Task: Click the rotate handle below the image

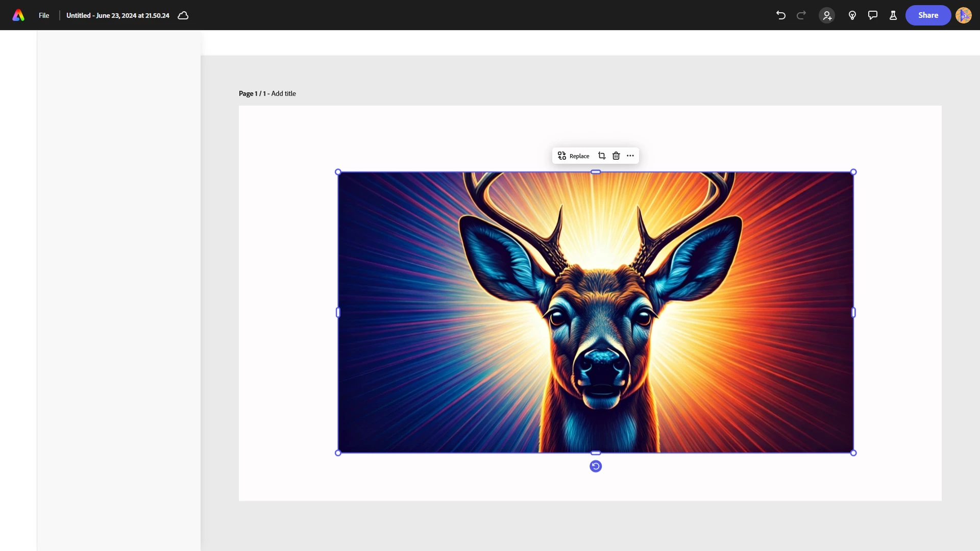Action: (x=596, y=466)
